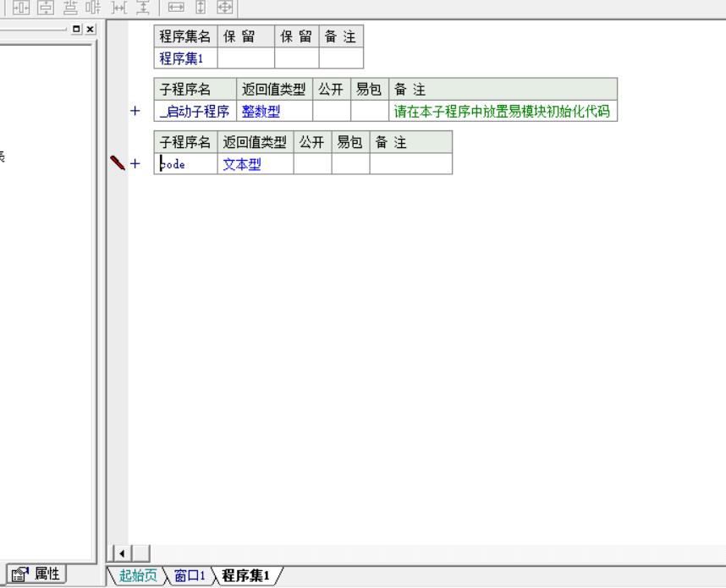Switch to the 起始页 tab
The image size is (726, 588).
(138, 575)
